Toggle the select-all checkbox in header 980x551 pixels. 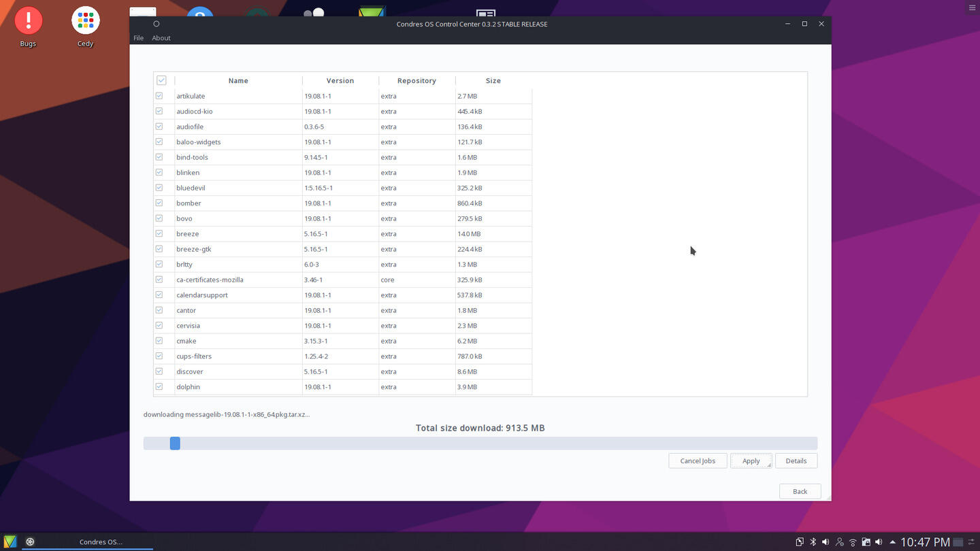coord(161,80)
